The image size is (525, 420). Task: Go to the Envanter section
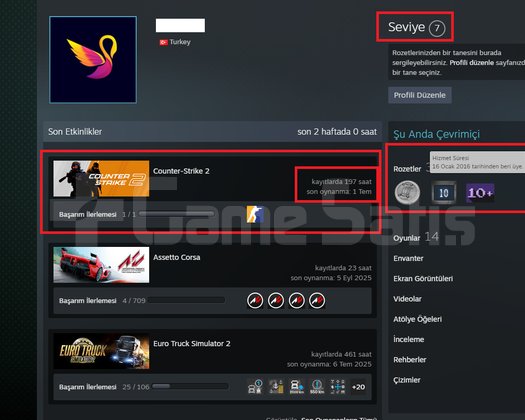[x=408, y=258]
